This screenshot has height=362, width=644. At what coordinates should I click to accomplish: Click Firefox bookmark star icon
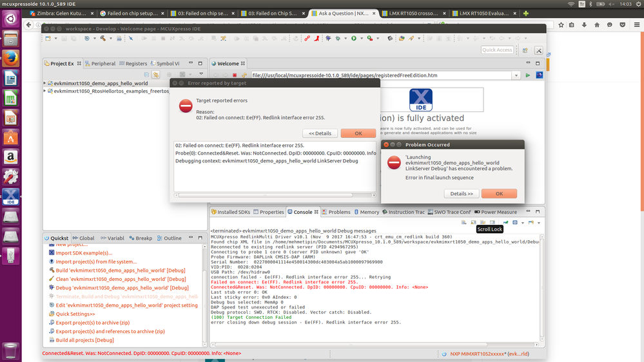(561, 24)
